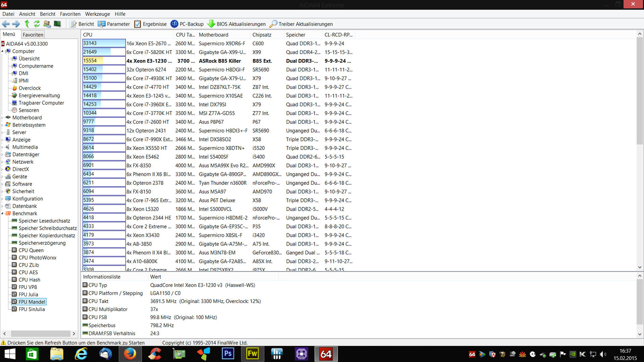Click the Refresh icon to start benchmark
The height and width of the screenshot is (362, 644).
tap(37, 24)
